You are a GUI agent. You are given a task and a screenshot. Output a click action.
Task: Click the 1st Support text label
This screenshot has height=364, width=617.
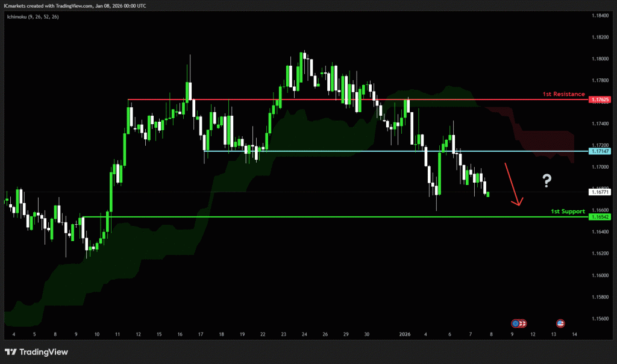coord(568,212)
